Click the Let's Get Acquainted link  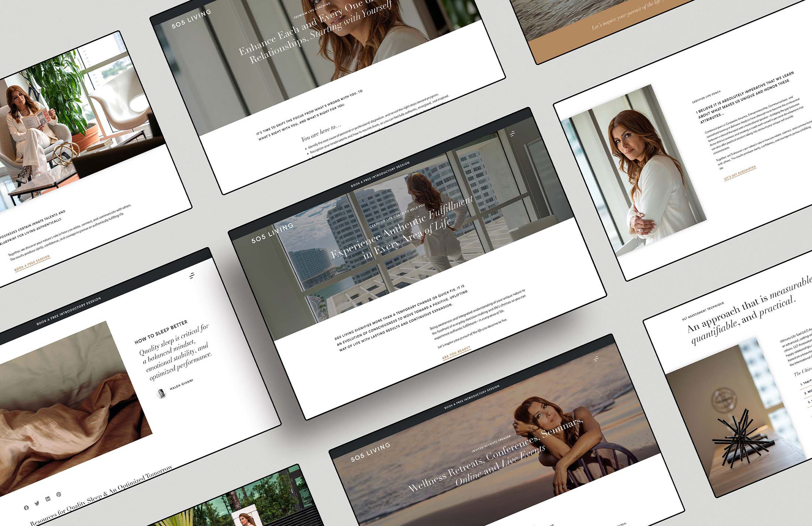coord(740,173)
